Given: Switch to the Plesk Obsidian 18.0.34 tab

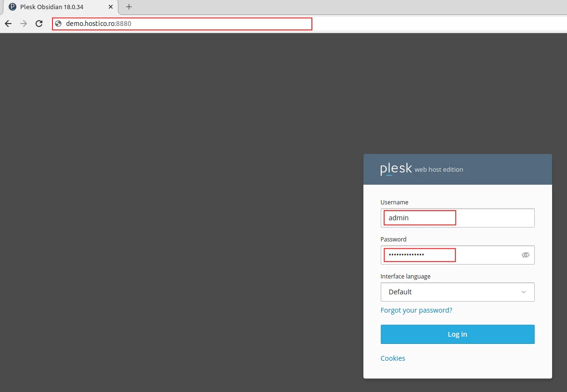Looking at the screenshot, I should pos(58,7).
